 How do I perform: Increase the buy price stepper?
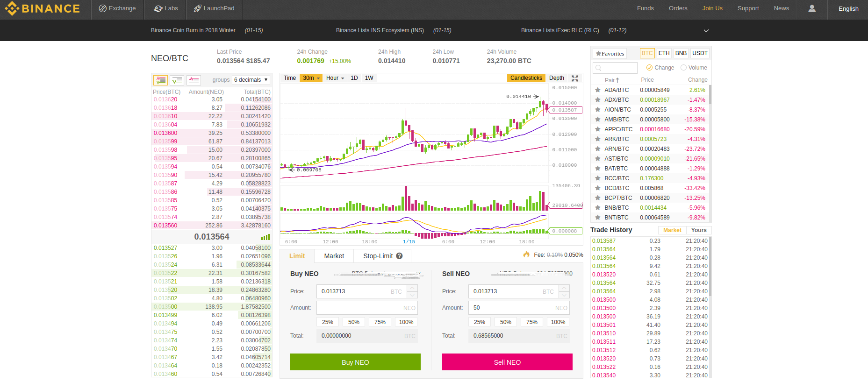coord(412,288)
